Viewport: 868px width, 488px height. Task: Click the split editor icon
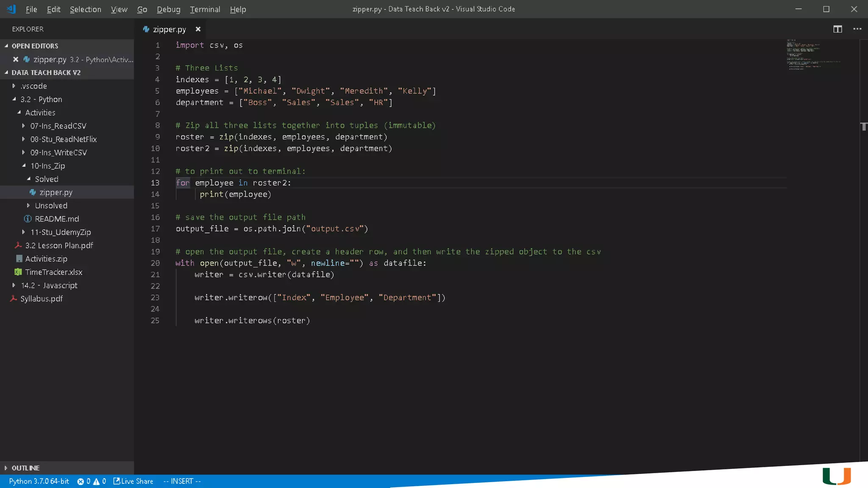(837, 29)
